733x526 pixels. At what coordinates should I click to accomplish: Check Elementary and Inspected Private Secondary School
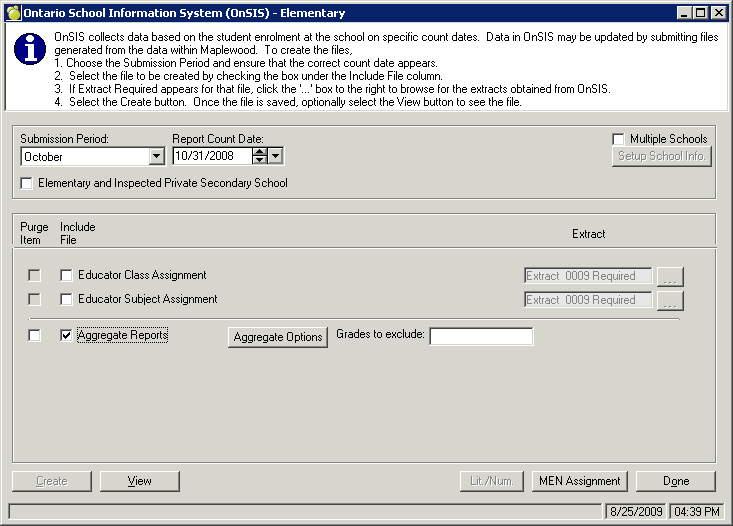tap(27, 183)
